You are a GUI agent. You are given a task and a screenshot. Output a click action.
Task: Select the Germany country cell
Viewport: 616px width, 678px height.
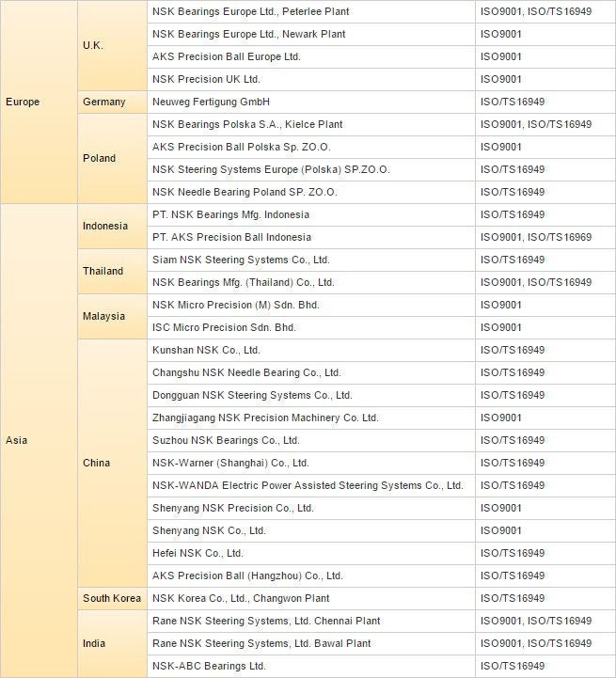click(103, 102)
